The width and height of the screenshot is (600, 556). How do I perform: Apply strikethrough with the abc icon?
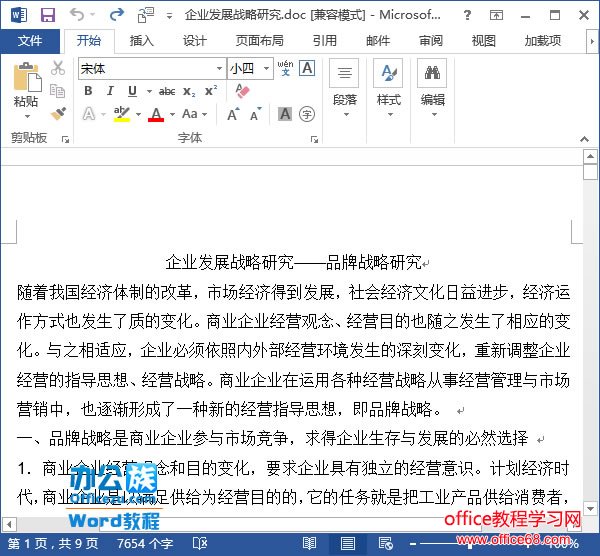[x=167, y=91]
